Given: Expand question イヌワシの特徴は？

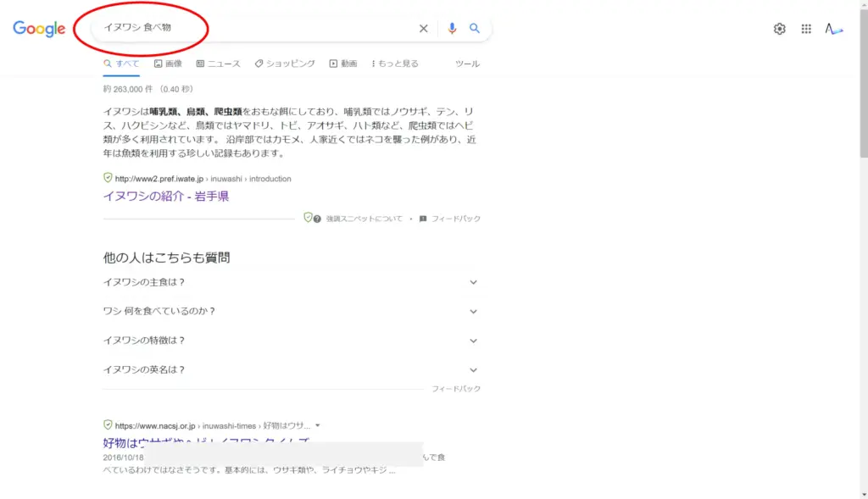Looking at the screenshot, I should [x=291, y=341].
